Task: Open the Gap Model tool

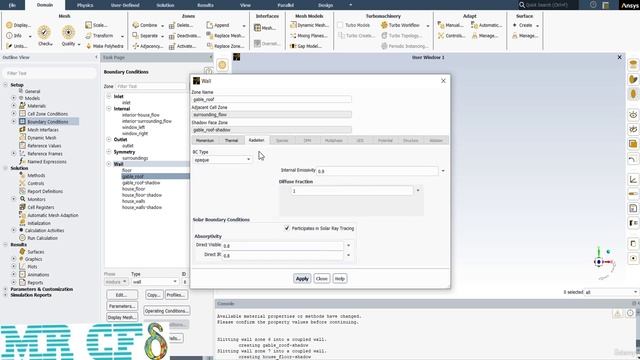Action: (305, 46)
